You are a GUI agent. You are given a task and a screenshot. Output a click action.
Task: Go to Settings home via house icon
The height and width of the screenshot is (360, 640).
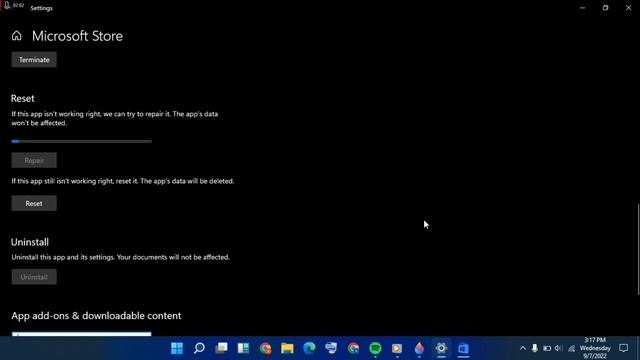coord(16,36)
